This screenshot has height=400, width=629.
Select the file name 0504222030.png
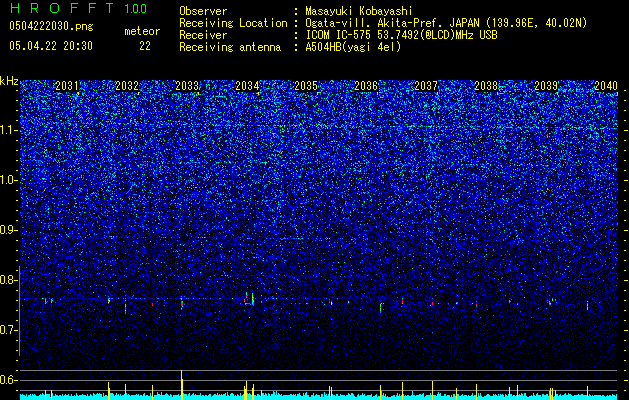click(x=51, y=27)
